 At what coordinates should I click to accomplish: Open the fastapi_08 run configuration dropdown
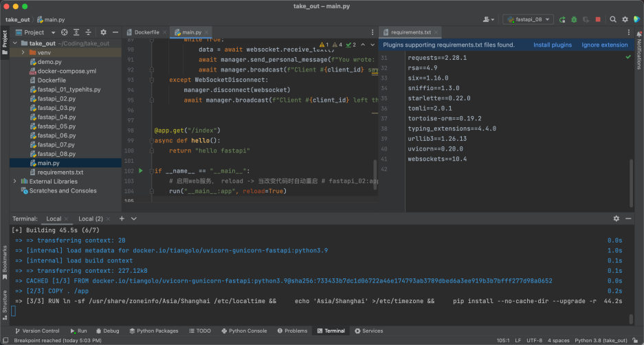point(528,20)
